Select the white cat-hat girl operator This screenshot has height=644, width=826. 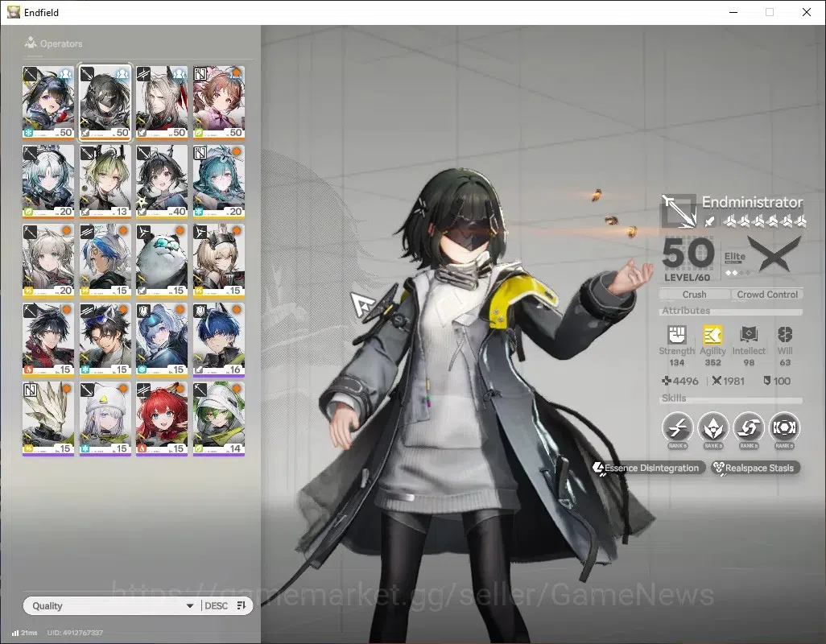point(105,419)
